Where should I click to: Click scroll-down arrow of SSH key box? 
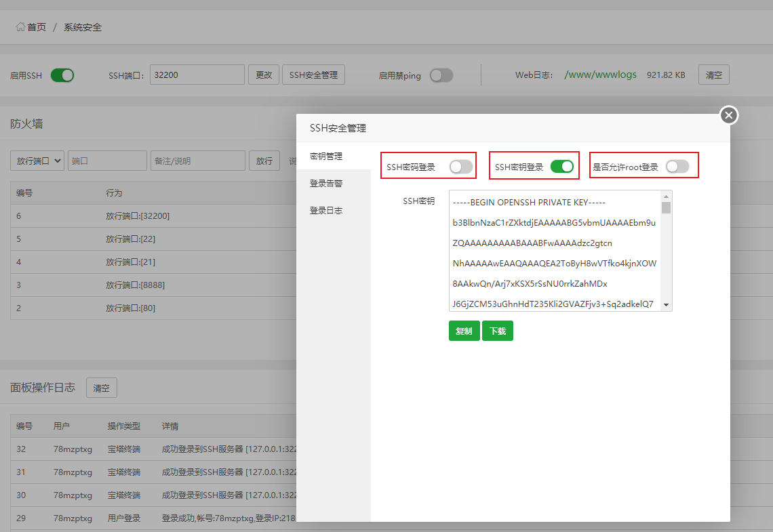click(667, 305)
